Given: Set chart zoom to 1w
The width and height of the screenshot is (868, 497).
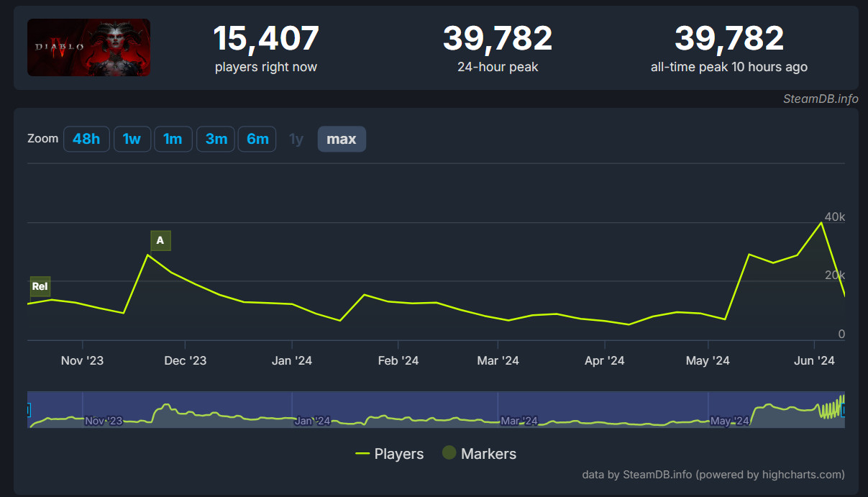Looking at the screenshot, I should click(x=132, y=139).
